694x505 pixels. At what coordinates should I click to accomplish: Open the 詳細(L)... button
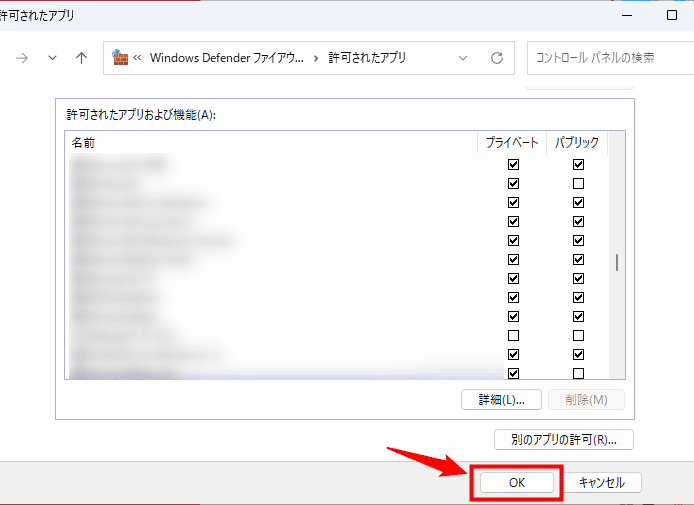(501, 400)
